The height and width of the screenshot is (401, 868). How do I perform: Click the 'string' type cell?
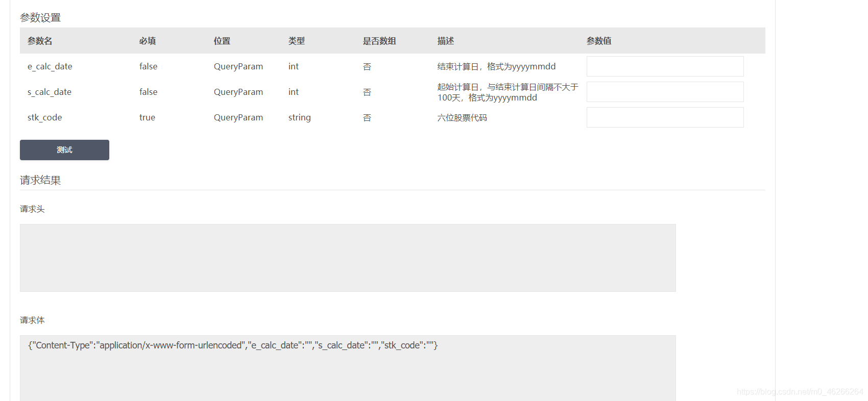pos(300,117)
